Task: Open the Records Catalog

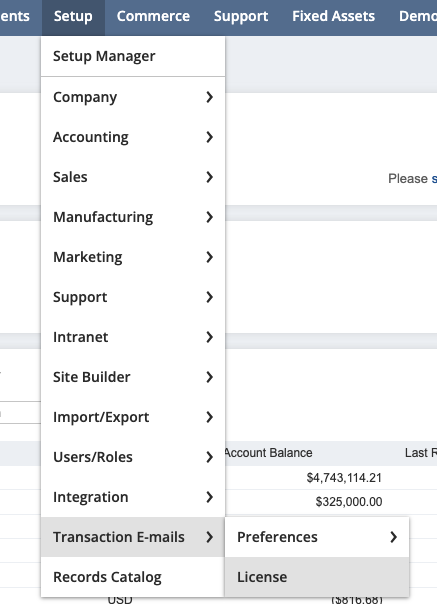Action: (133, 577)
